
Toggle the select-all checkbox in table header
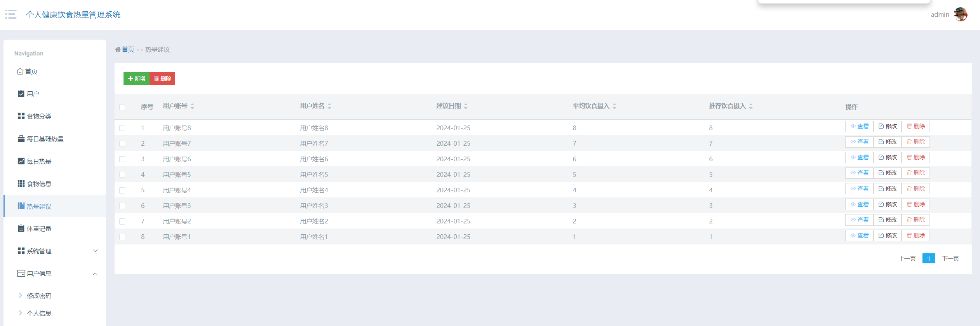pyautogui.click(x=122, y=107)
